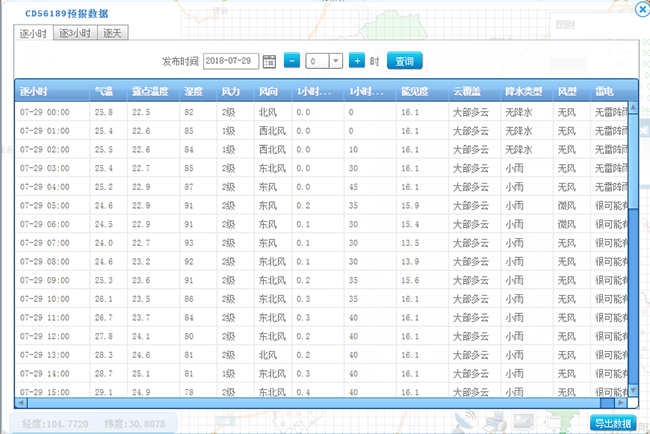Screen dimensions: 650x434
Task: Click the 导出数据 export button
Action: click(613, 423)
